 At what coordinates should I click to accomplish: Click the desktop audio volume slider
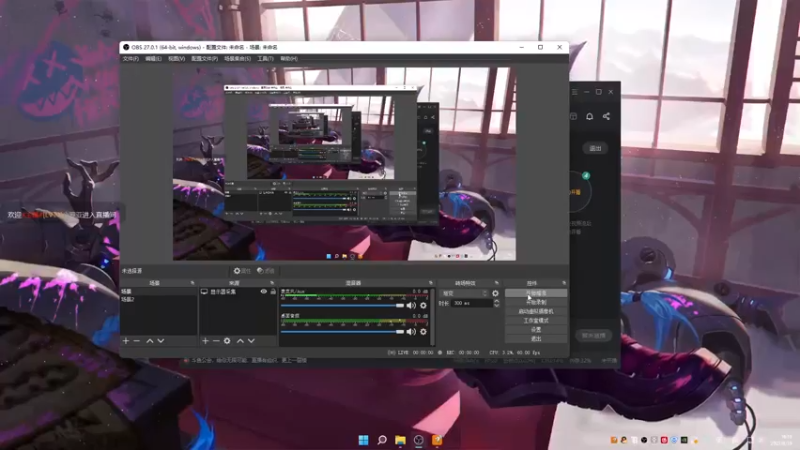[x=342, y=332]
